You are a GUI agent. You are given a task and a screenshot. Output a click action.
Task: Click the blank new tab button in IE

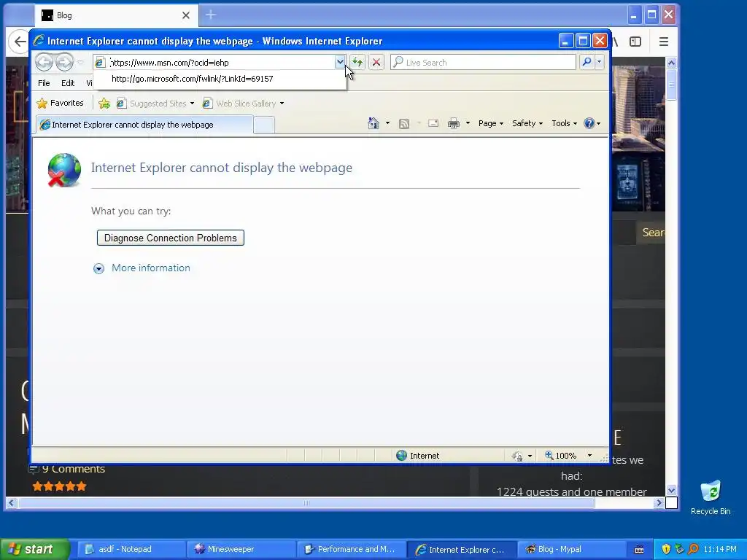click(264, 125)
